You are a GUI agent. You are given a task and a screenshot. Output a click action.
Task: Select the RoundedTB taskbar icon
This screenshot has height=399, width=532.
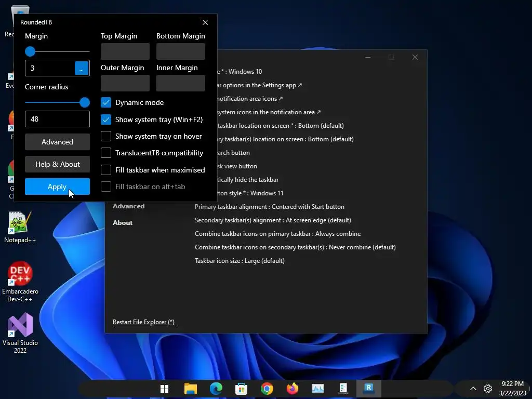click(x=368, y=388)
